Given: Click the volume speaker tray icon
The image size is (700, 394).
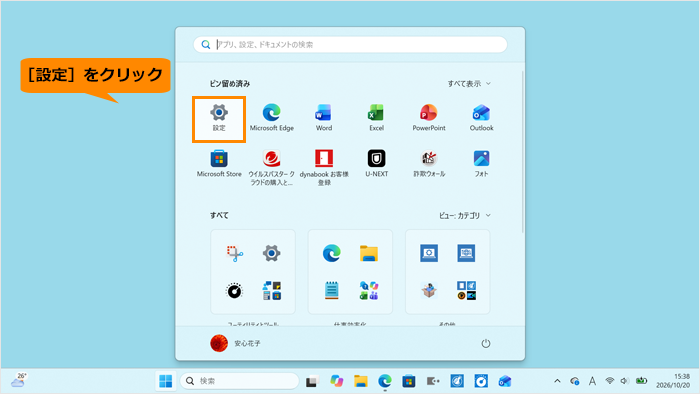Looking at the screenshot, I should [x=625, y=381].
